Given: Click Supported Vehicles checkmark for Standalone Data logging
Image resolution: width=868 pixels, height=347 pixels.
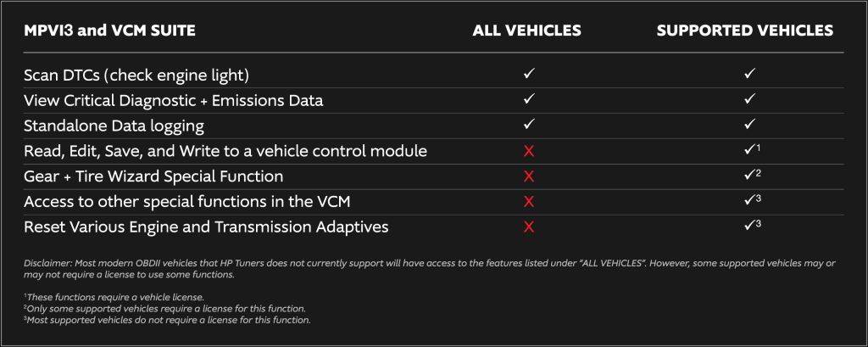Looking at the screenshot, I should tap(749, 126).
